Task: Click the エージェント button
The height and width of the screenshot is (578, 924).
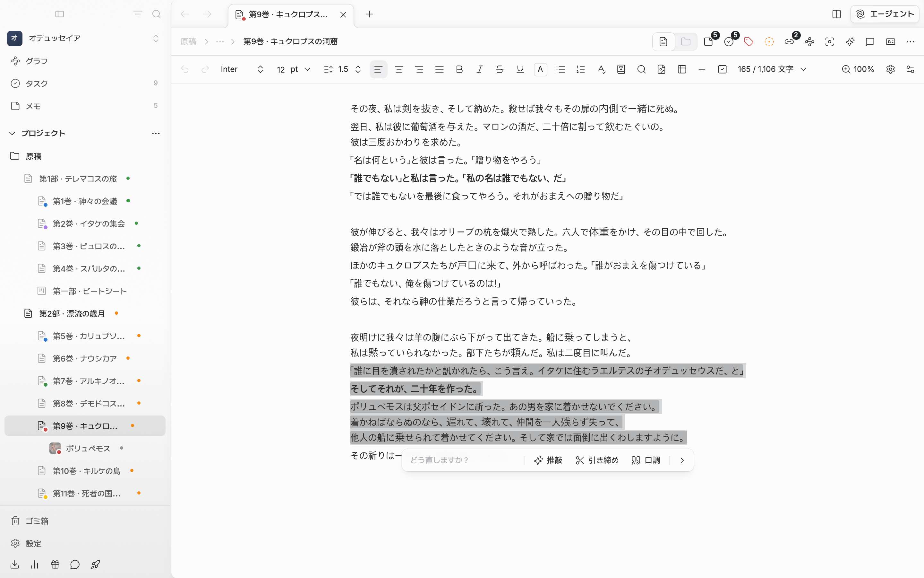Action: [x=884, y=14]
